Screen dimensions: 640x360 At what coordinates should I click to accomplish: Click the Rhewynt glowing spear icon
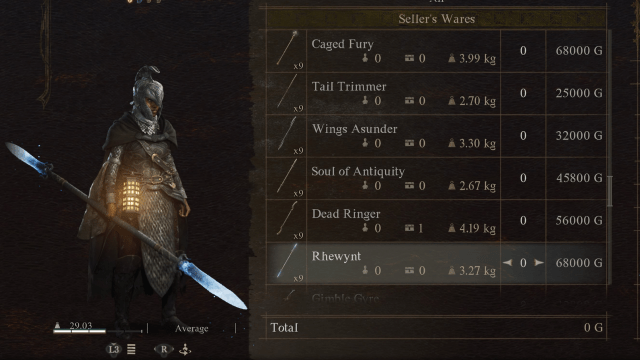(x=287, y=262)
